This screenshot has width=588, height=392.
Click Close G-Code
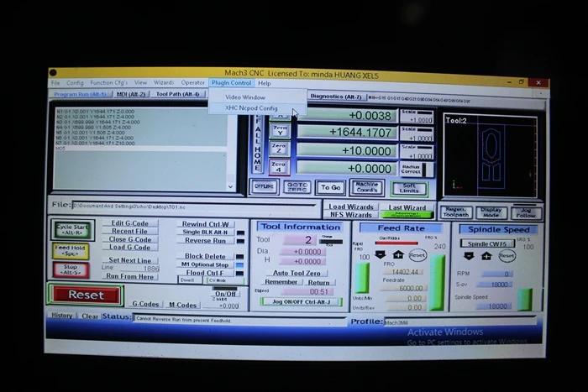pyautogui.click(x=129, y=239)
